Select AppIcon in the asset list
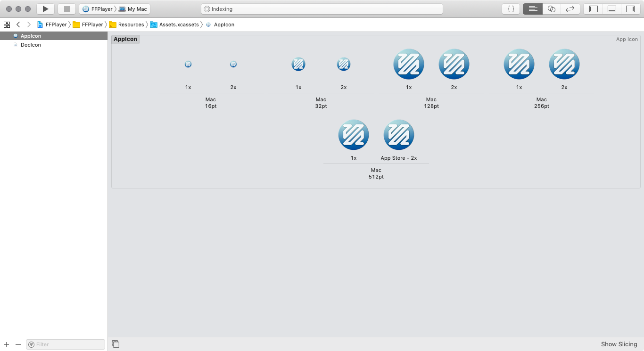 [54, 36]
